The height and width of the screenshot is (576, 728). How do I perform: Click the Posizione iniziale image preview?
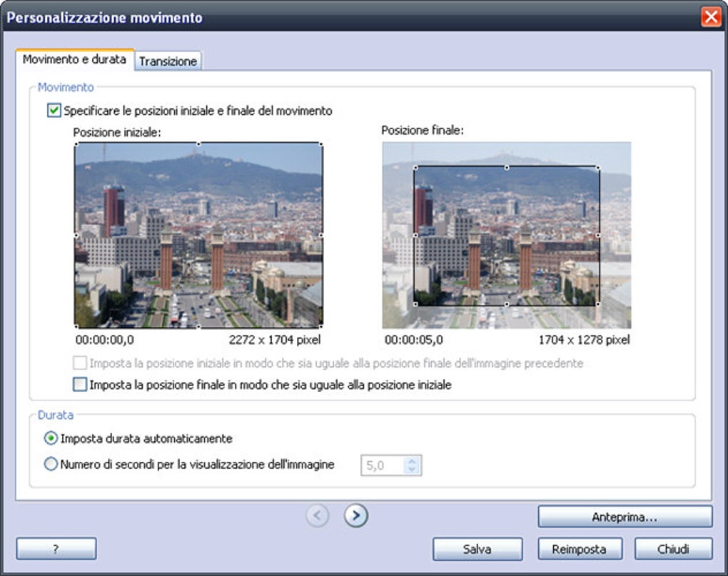point(198,236)
